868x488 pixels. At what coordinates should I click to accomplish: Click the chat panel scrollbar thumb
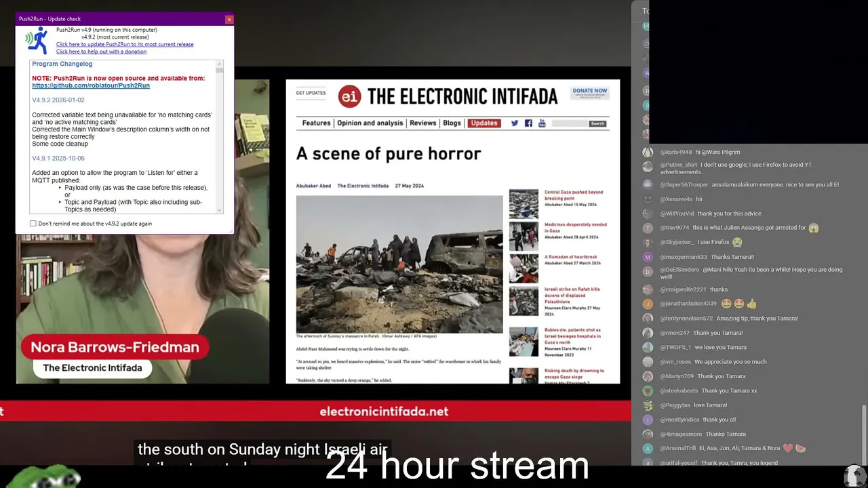(x=863, y=435)
